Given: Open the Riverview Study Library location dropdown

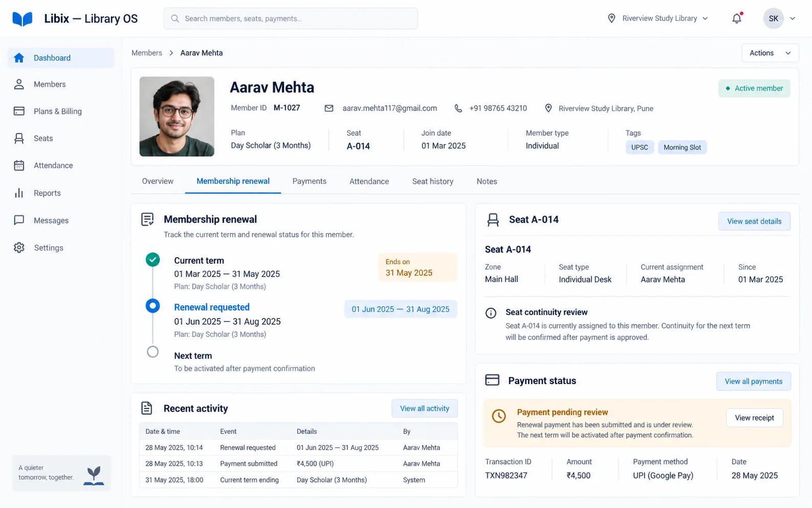Looking at the screenshot, I should click(x=658, y=18).
